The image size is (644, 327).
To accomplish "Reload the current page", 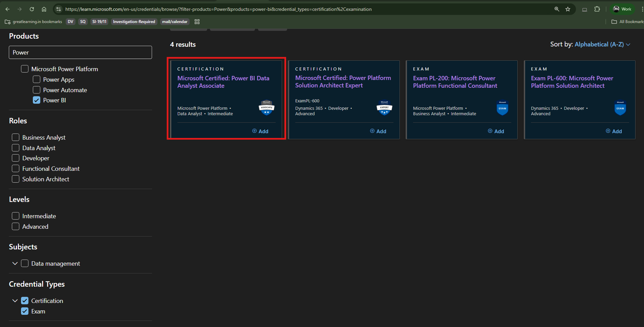I will coord(32,9).
